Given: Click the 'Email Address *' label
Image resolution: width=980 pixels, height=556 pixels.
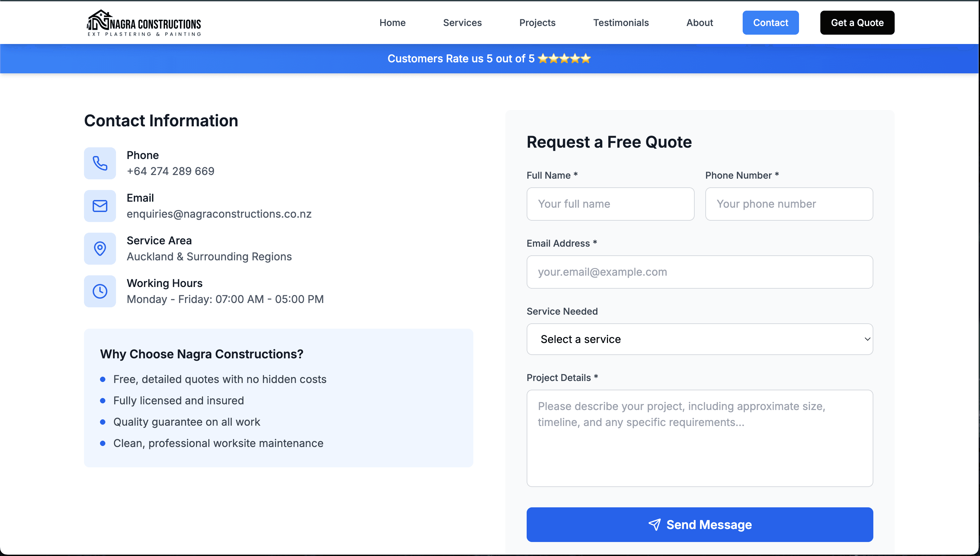Looking at the screenshot, I should [562, 243].
